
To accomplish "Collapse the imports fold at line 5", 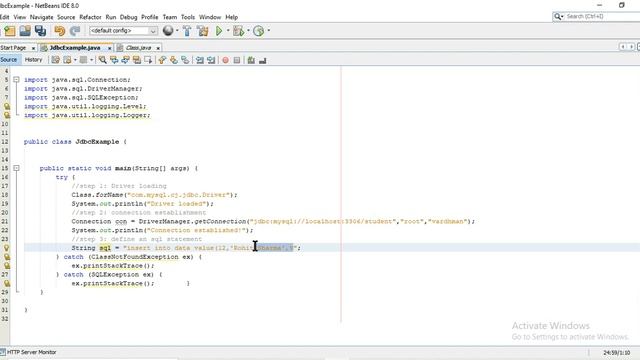I will click(16, 80).
